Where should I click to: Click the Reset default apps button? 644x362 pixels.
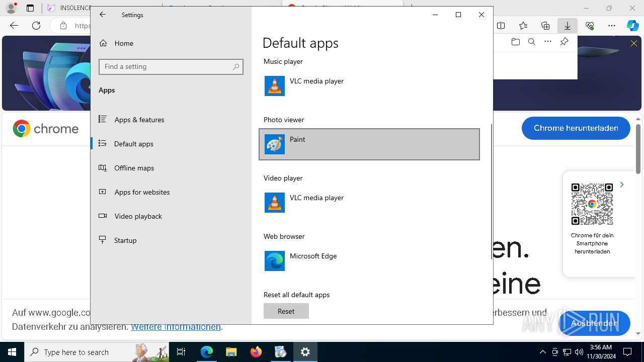[x=286, y=311]
